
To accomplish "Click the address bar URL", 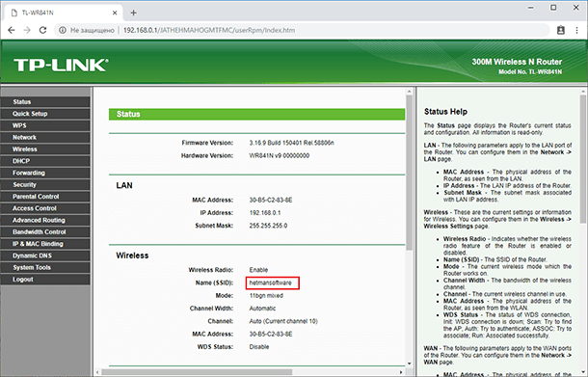I will pos(209,31).
